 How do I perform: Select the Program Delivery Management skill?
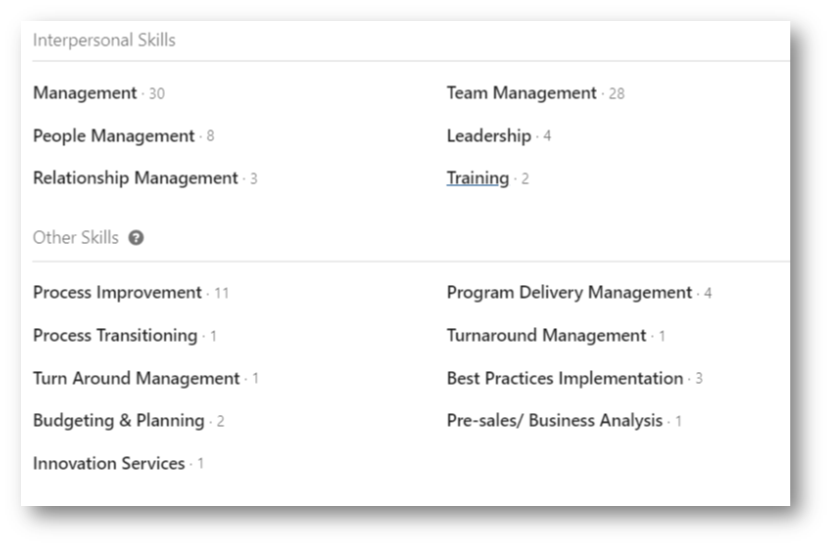click(x=569, y=293)
